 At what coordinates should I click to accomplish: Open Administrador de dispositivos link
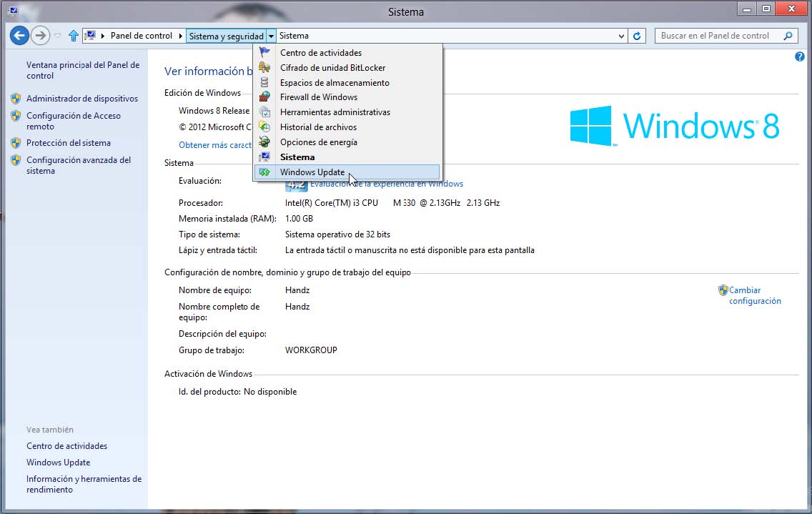[82, 99]
